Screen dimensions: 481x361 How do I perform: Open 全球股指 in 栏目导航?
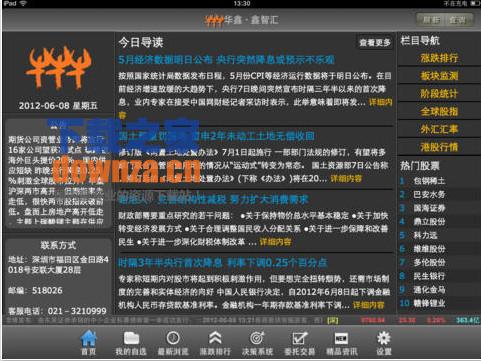click(439, 111)
